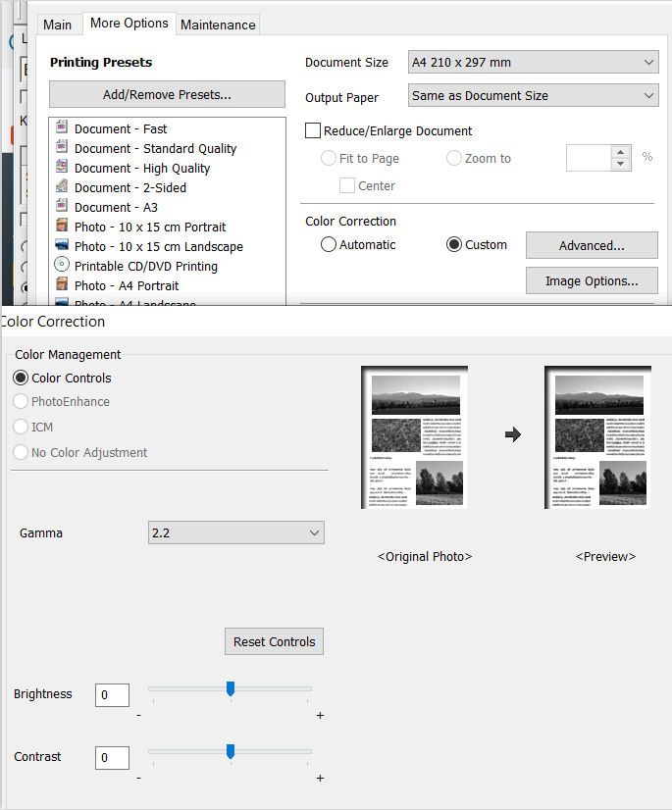Open the Document Size dropdown
The image size is (672, 810).
[x=533, y=63]
